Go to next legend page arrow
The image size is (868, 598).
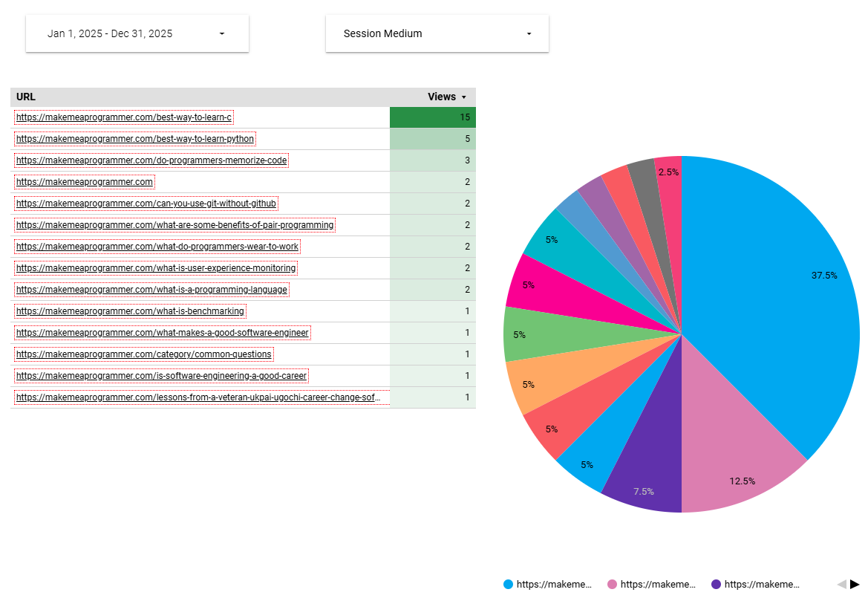[x=855, y=585]
